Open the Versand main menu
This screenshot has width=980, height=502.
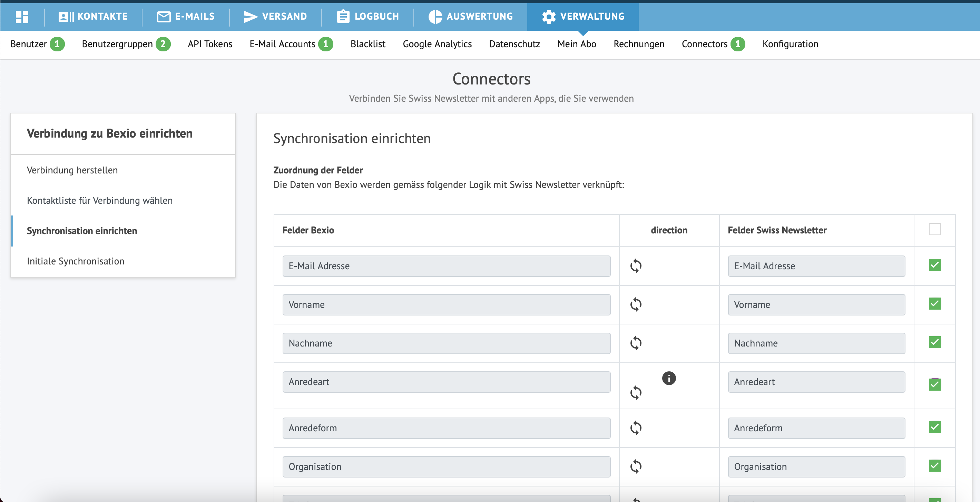(x=275, y=16)
